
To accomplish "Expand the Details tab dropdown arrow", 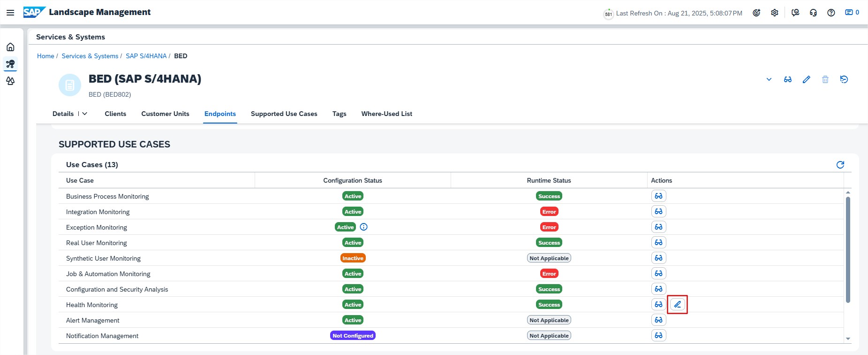I will pyautogui.click(x=85, y=114).
